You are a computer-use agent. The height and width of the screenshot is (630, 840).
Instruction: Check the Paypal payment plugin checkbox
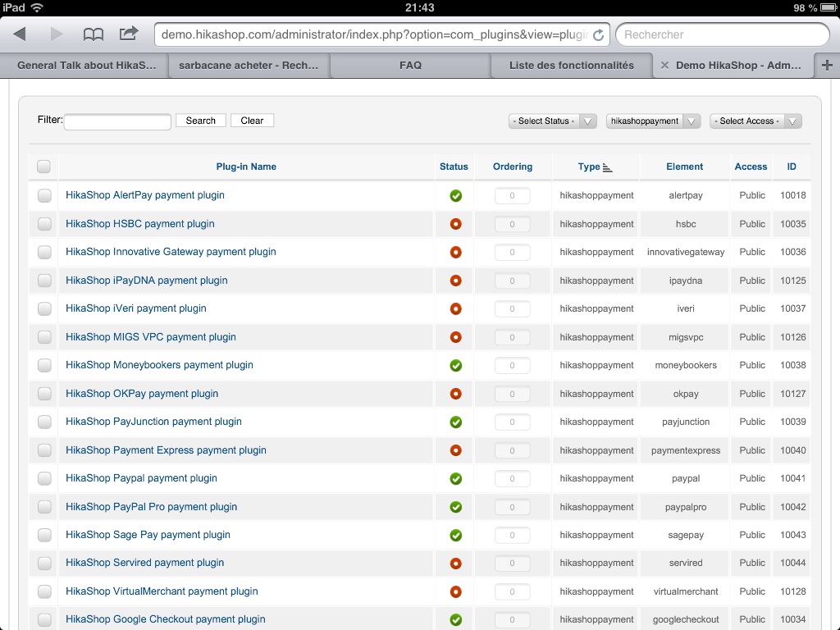(44, 478)
